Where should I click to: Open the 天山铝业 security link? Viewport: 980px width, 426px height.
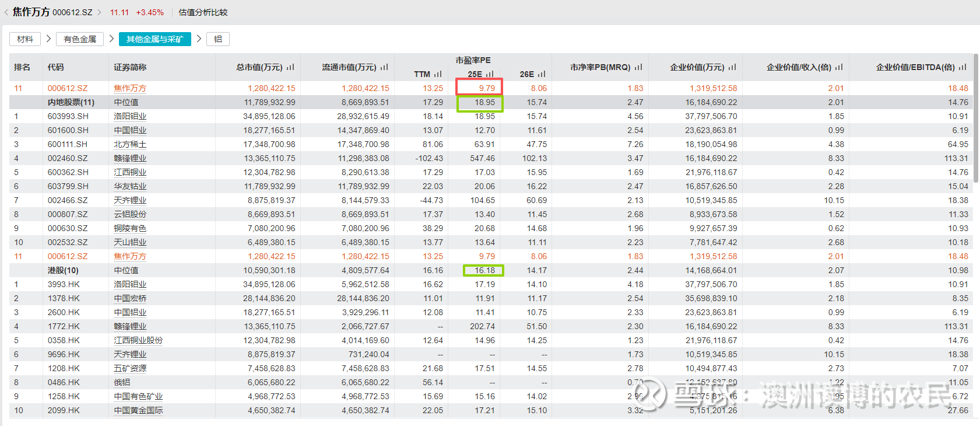[x=130, y=242]
